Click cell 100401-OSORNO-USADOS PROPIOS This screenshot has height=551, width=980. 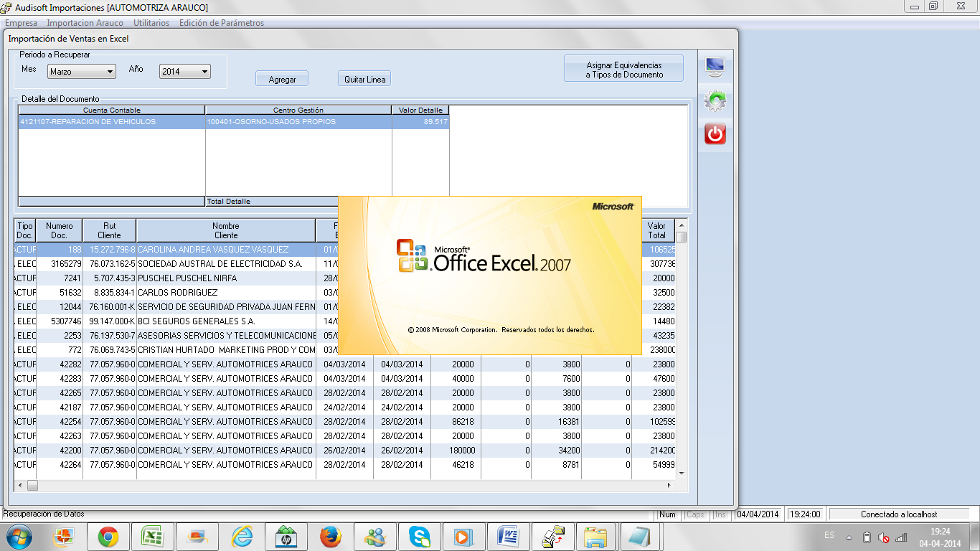[x=298, y=122]
